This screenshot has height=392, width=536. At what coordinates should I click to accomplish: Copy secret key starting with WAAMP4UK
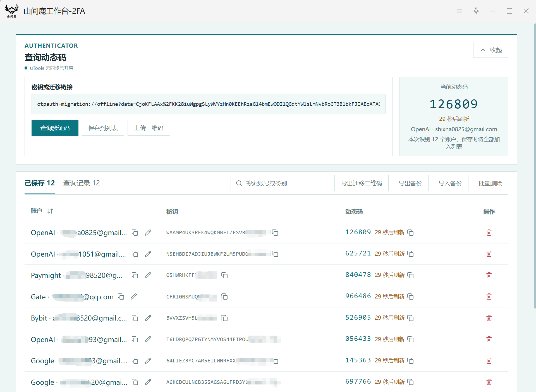pyautogui.click(x=275, y=233)
